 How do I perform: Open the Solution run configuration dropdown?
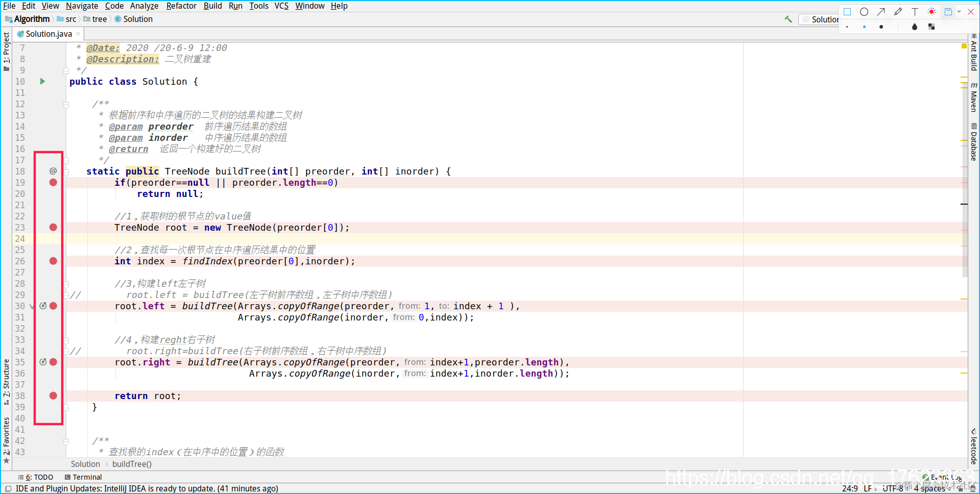tap(820, 19)
